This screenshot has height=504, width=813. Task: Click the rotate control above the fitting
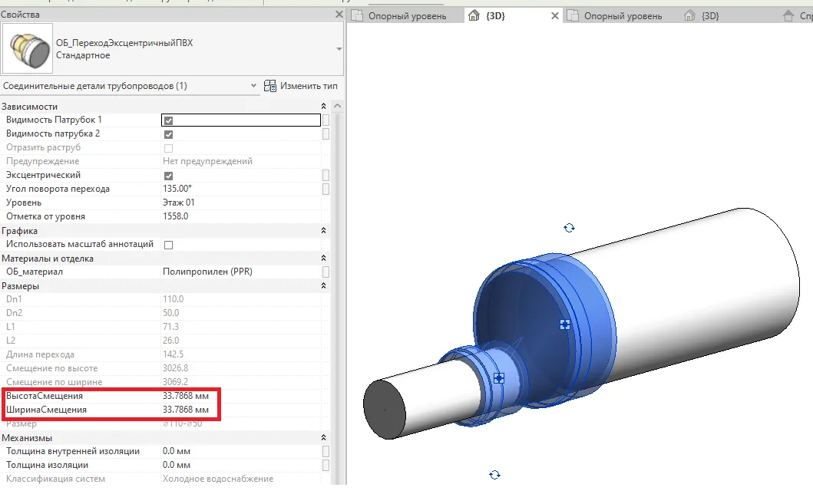[x=569, y=228]
